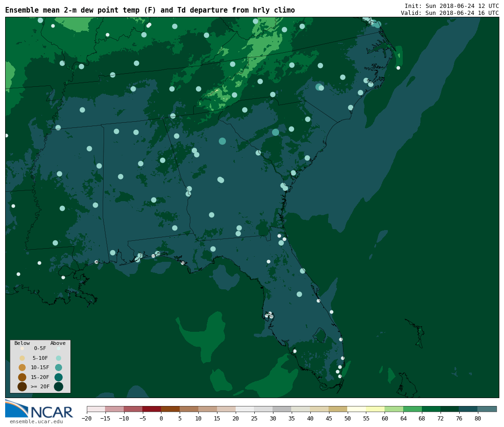Screen dimensions: 504x427
Task: Click the '>= 20F' legend label
Action: click(40, 386)
